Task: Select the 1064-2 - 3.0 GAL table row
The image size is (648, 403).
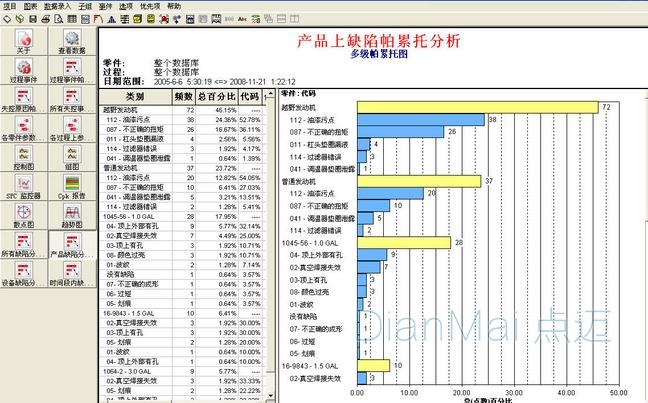Action: coord(182,371)
